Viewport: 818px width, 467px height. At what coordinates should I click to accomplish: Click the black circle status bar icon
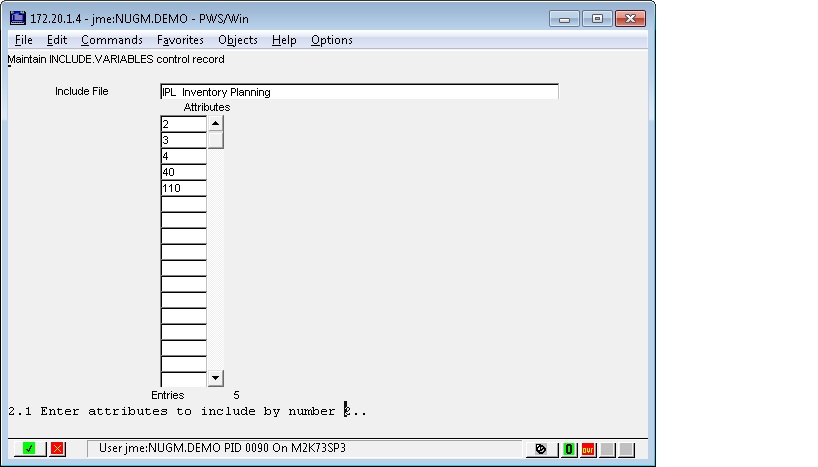[541, 449]
